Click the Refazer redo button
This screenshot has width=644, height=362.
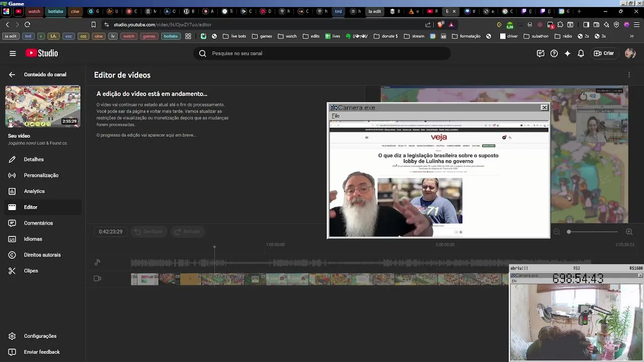click(x=187, y=232)
